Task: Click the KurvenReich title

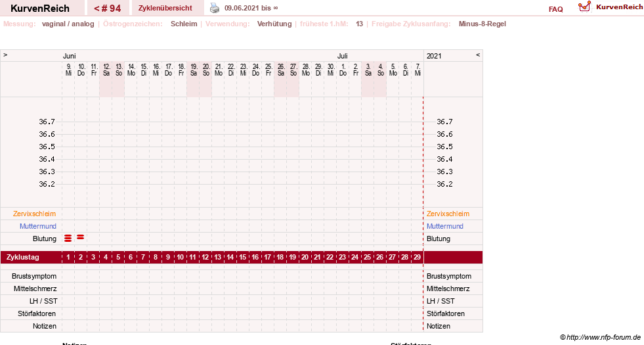Action: [x=40, y=9]
